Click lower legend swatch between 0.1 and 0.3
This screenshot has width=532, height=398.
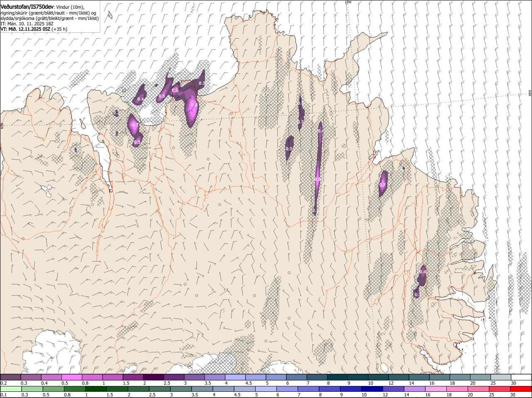[x=11, y=389]
